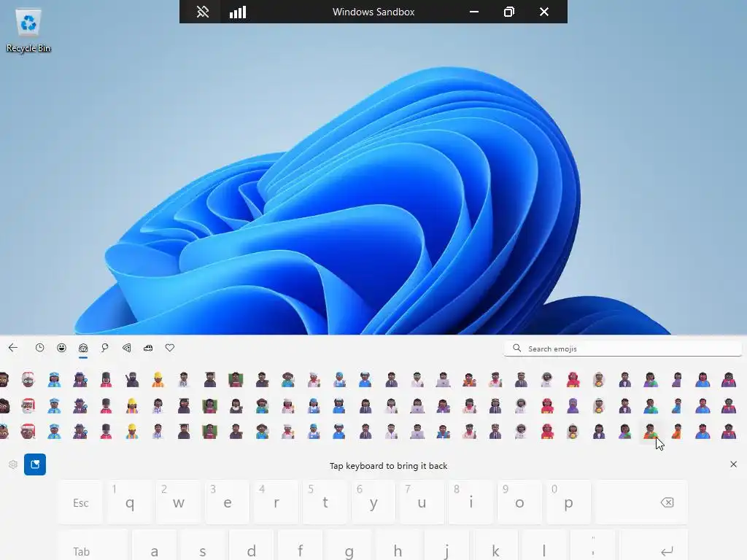Open the Recycle Bin desktop icon

pos(28,31)
